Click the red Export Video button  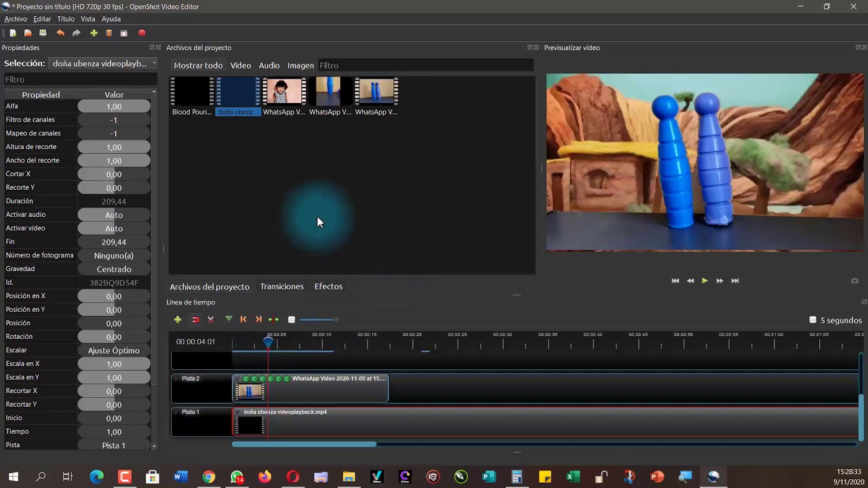point(142,33)
